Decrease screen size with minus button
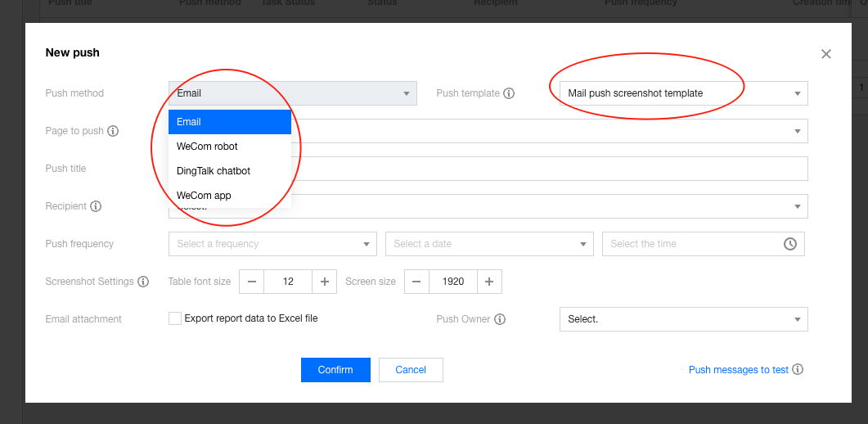 [416, 282]
